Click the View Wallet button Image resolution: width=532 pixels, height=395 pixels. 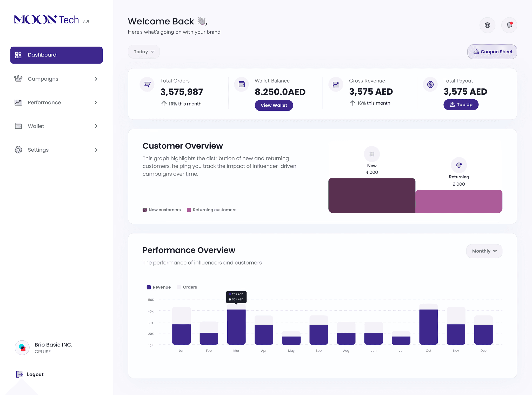[x=274, y=105]
